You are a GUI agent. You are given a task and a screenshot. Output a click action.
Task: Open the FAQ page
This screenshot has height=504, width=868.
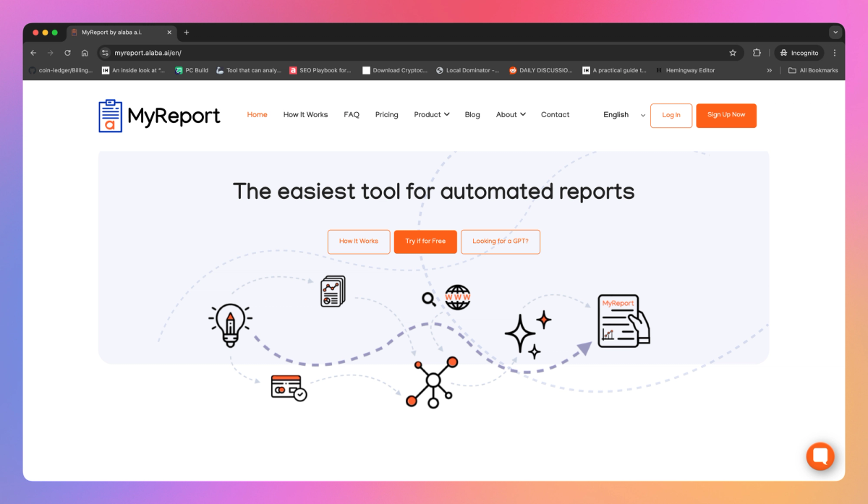pyautogui.click(x=352, y=115)
